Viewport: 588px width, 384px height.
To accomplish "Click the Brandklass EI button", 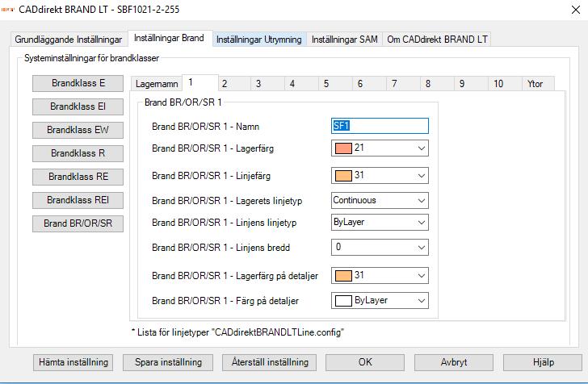I will point(78,106).
